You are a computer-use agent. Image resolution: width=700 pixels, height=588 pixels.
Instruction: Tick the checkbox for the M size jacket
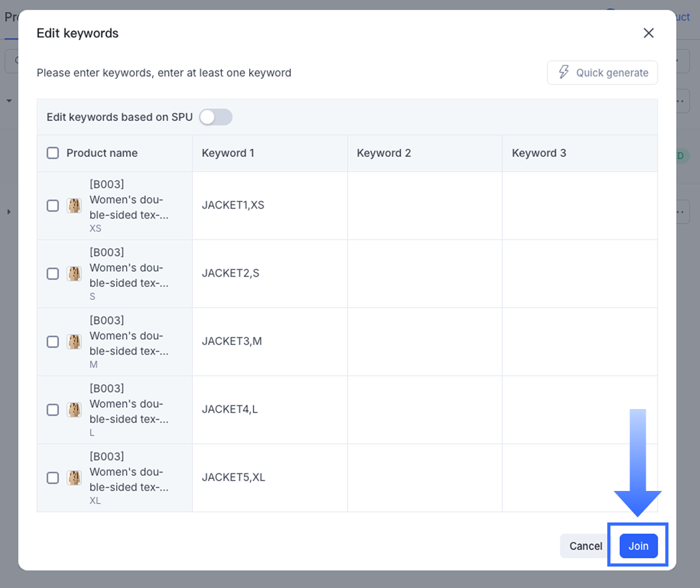(x=53, y=342)
